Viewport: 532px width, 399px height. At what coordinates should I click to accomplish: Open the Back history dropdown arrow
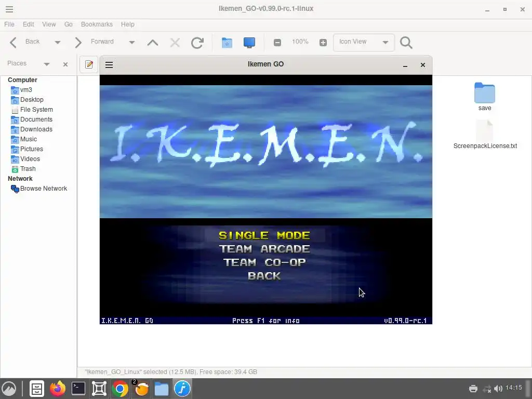tap(57, 43)
